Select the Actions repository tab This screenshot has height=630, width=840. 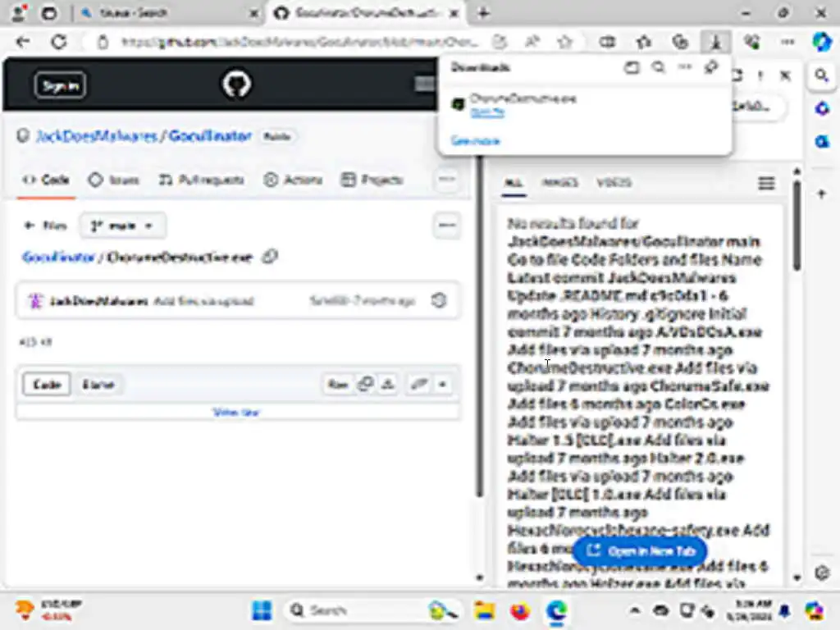(293, 180)
